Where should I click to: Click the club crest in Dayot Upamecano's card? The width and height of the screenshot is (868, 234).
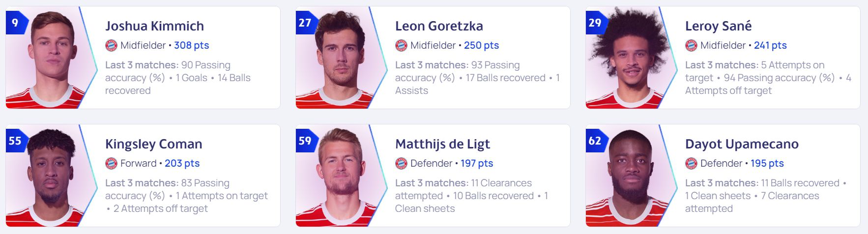(x=692, y=163)
